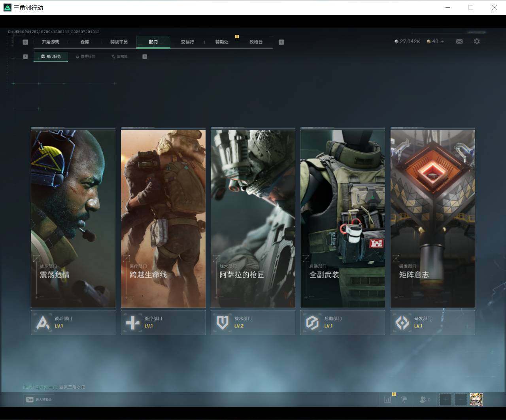Select the 部门任务 sub-tab

(51, 57)
